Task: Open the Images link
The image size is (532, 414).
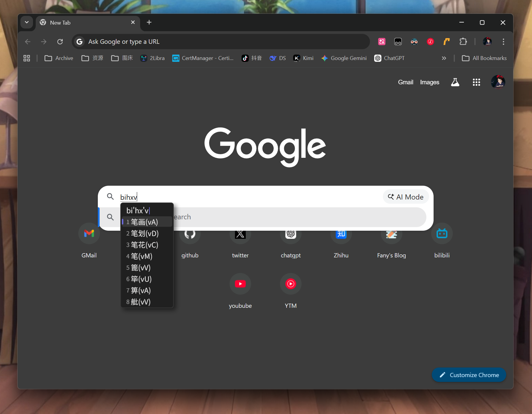Action: 430,82
